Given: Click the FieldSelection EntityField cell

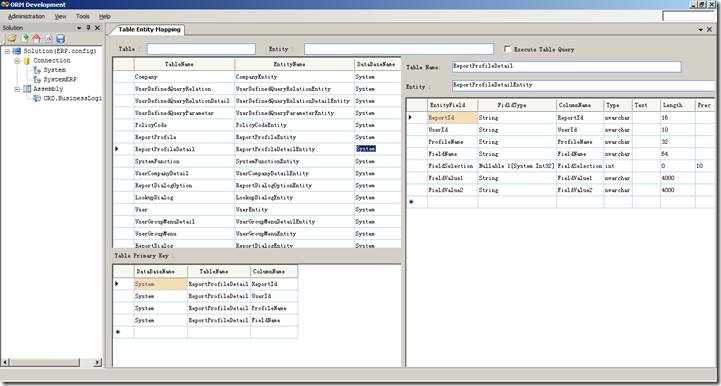Looking at the screenshot, I should point(452,166).
